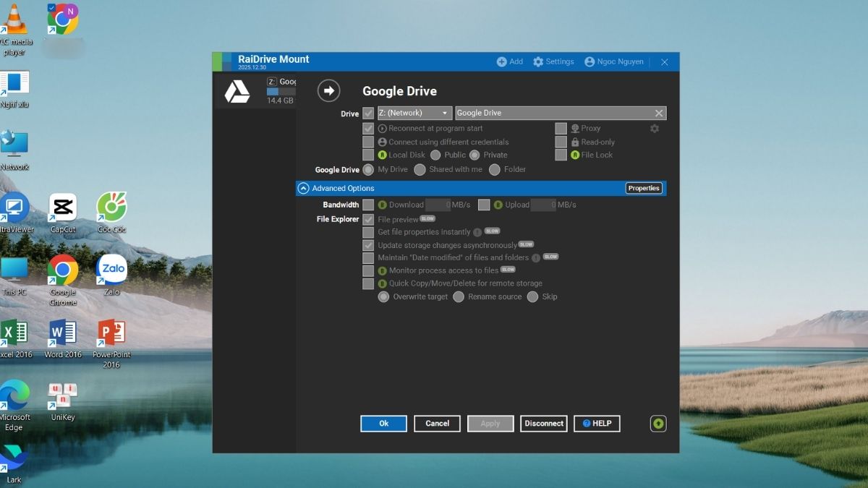Enable Get file properties instantly checkbox

[x=368, y=232]
